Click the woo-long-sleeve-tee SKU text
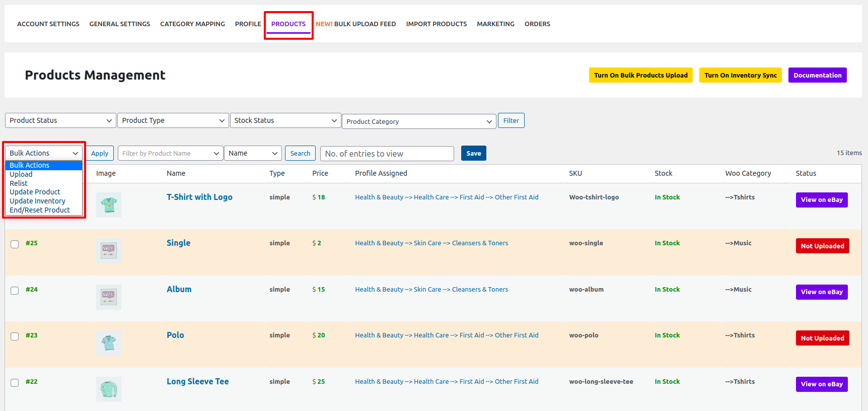Viewport: 868px width, 411px height. pyautogui.click(x=601, y=382)
